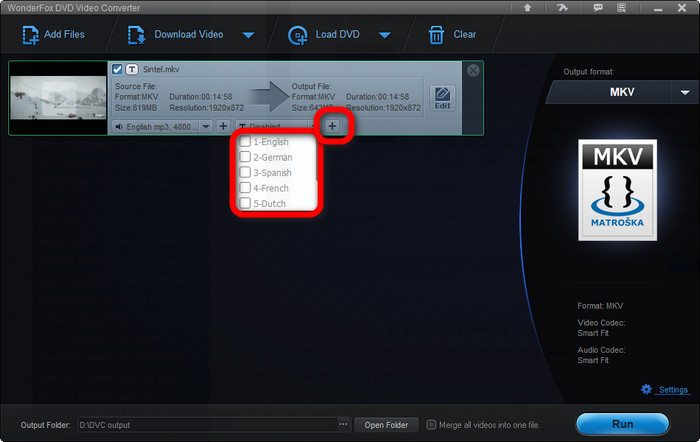
Task: Click the 'Format: MKV' info text
Action: [600, 306]
